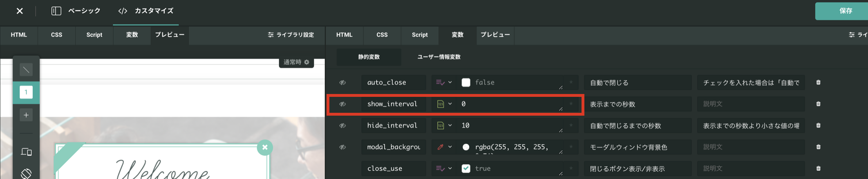This screenshot has height=179, width=868.
Task: Edit empty description for show_interval
Action: click(x=751, y=104)
